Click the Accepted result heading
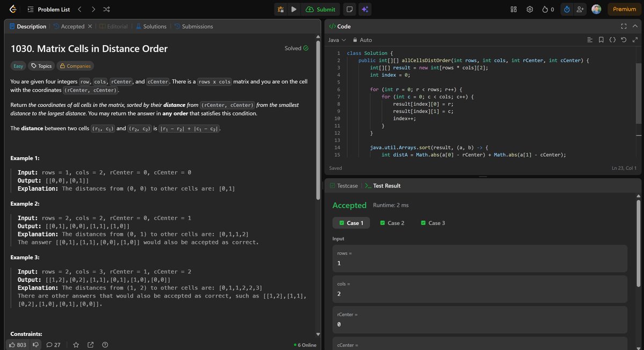Screen dimensions: 644x350 point(349,205)
